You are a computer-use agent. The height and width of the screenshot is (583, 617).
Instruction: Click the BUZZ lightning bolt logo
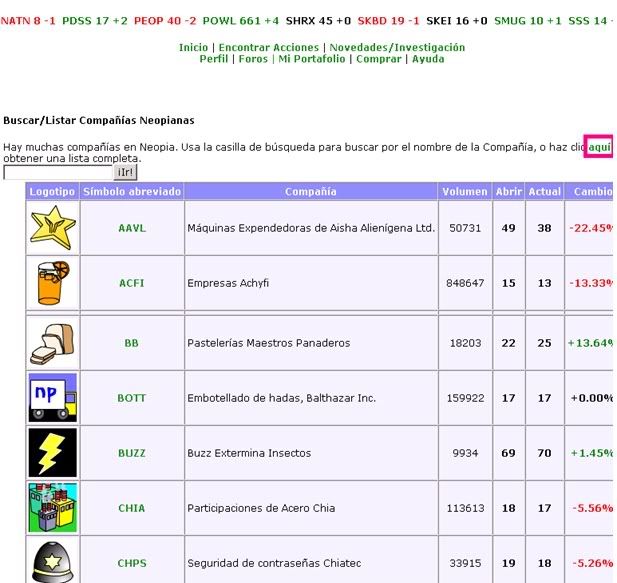click(x=53, y=453)
